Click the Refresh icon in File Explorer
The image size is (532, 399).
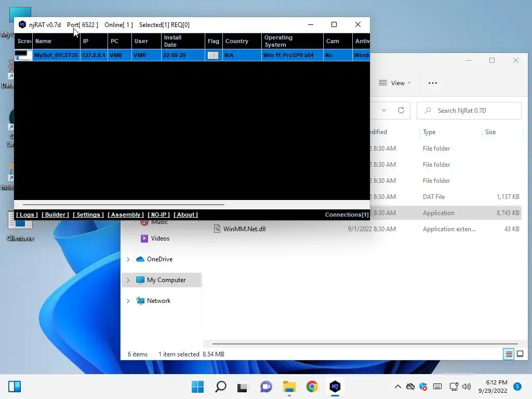click(x=401, y=110)
